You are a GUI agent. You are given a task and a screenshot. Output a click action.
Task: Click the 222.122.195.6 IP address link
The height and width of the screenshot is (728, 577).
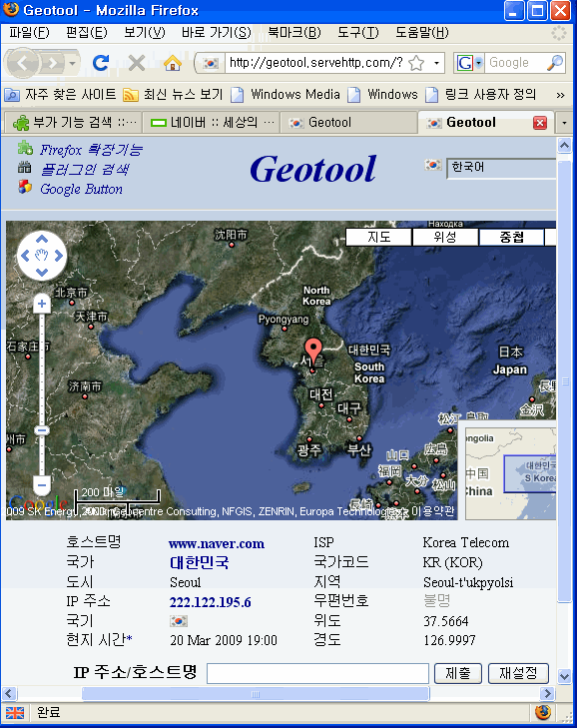tap(210, 602)
